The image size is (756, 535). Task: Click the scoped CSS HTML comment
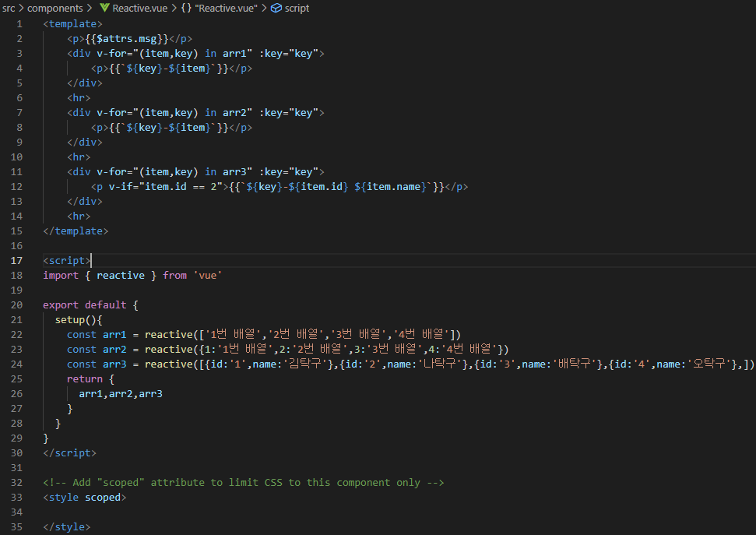tap(244, 483)
